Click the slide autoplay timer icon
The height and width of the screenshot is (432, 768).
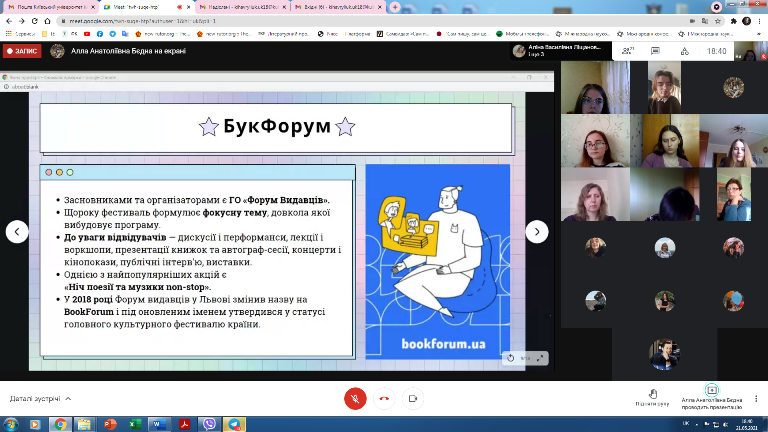[x=510, y=358]
